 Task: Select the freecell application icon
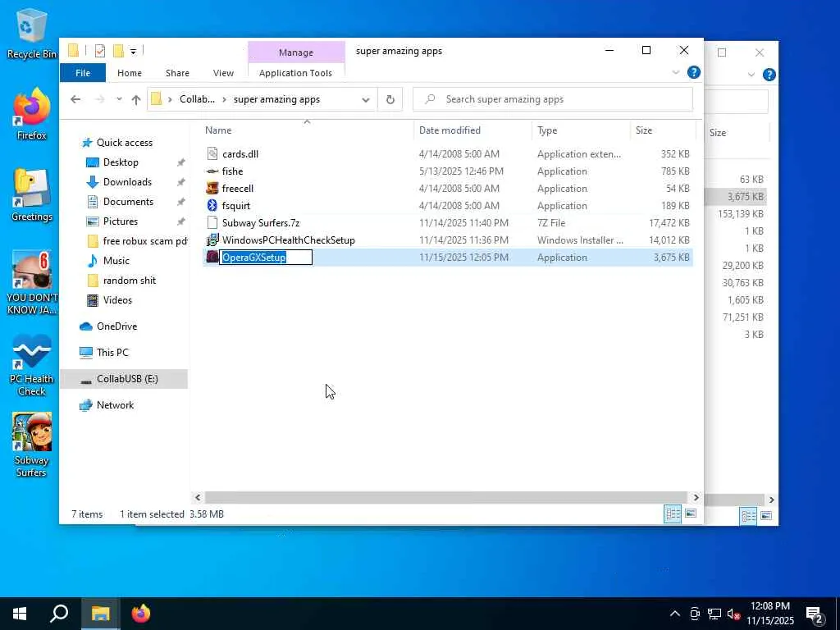[x=212, y=188]
